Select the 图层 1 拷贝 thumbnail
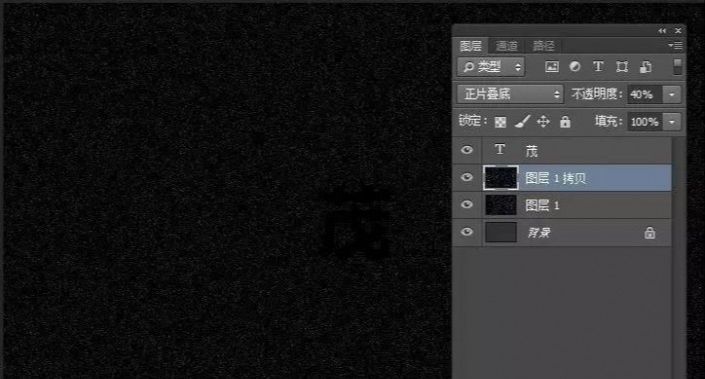705x379 pixels. (x=500, y=178)
